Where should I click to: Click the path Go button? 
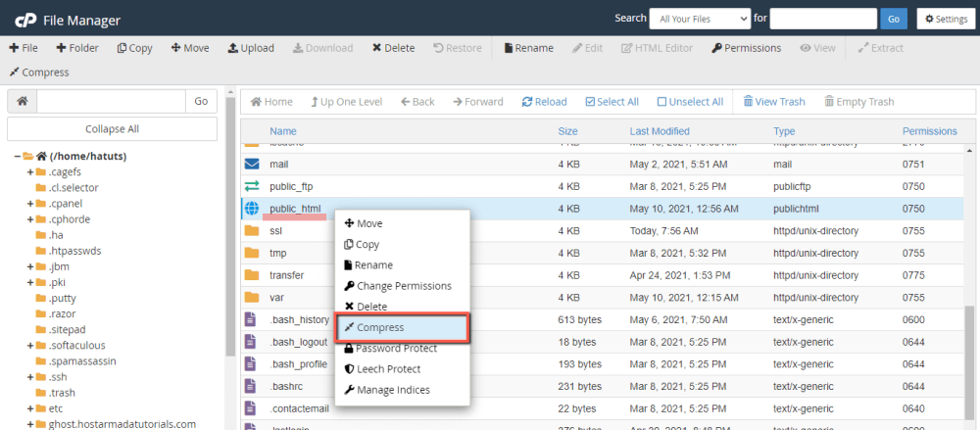click(201, 101)
